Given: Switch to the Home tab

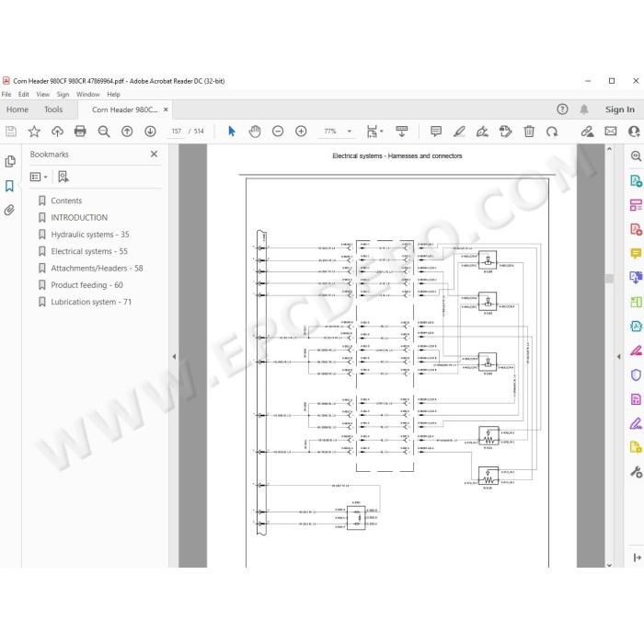Looking at the screenshot, I should [17, 109].
